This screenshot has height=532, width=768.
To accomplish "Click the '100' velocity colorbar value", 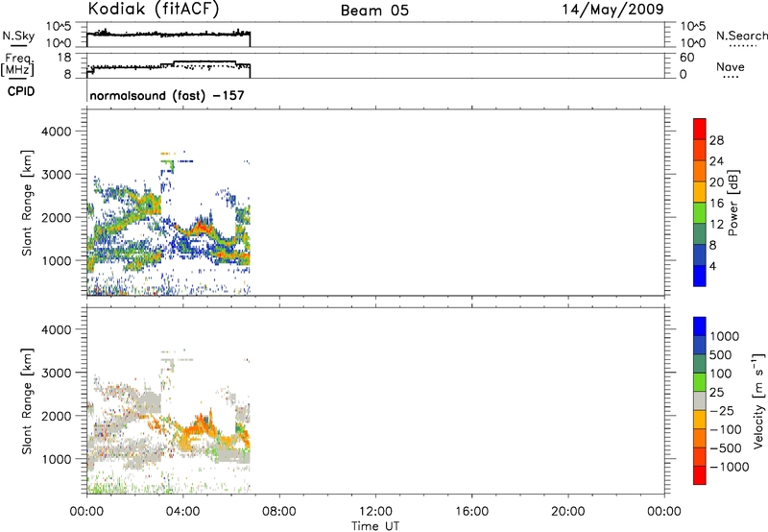I will tap(721, 374).
